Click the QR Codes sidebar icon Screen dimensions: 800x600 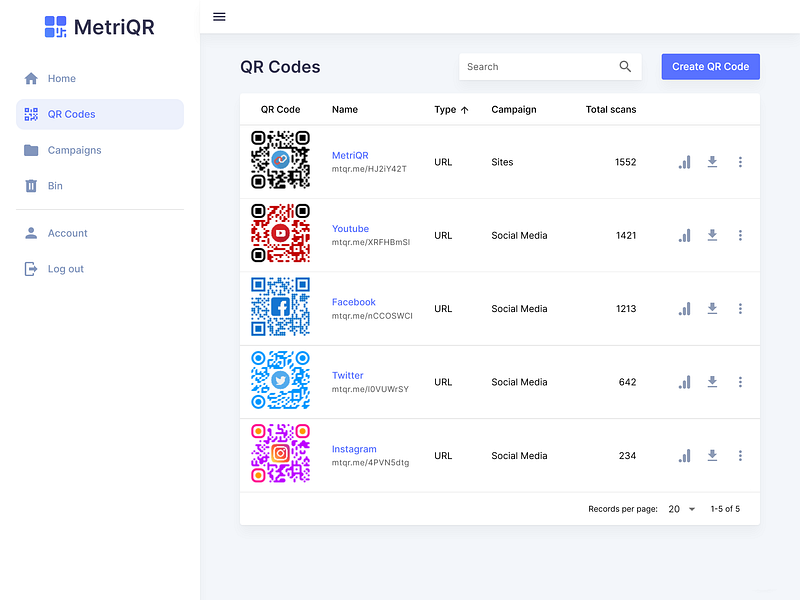click(x=31, y=114)
